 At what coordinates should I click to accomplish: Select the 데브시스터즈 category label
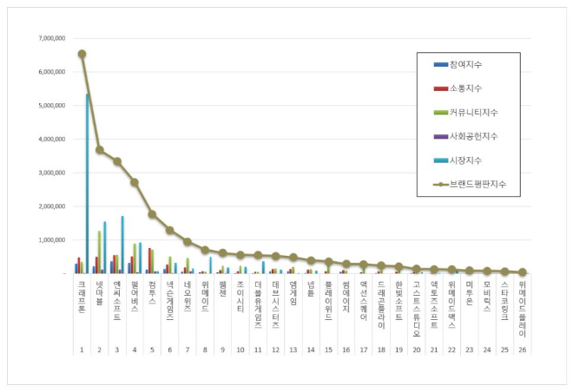click(x=275, y=301)
